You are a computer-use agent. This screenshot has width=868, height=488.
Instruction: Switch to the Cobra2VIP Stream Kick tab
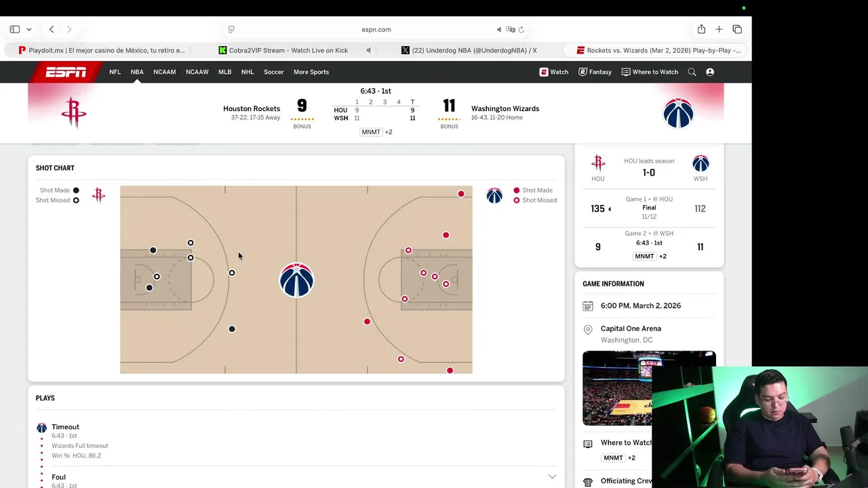pyautogui.click(x=283, y=50)
